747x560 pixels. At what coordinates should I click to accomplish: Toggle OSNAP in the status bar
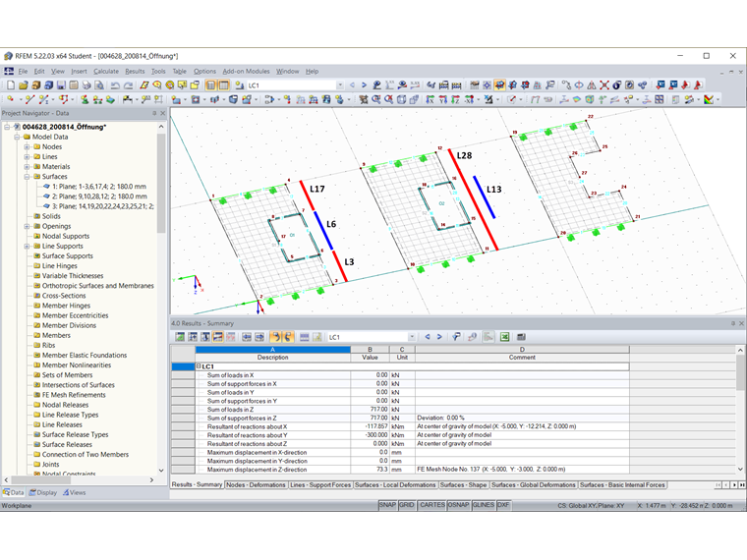(458, 505)
